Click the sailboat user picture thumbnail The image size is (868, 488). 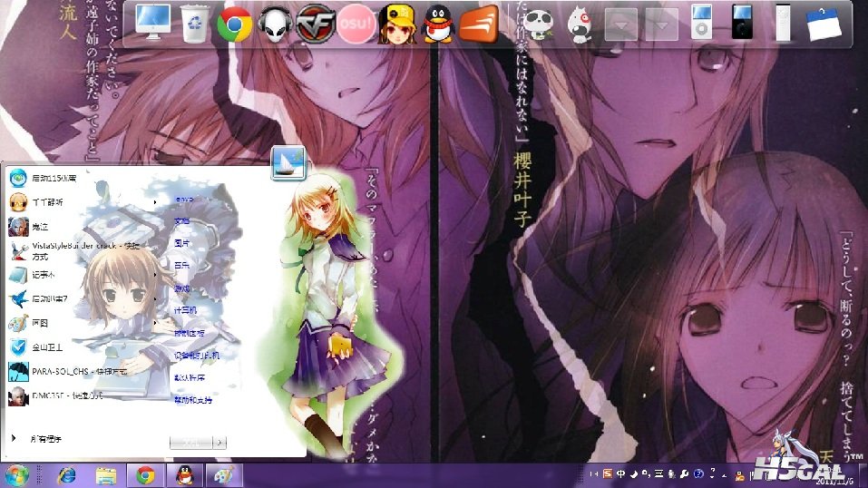(x=288, y=163)
